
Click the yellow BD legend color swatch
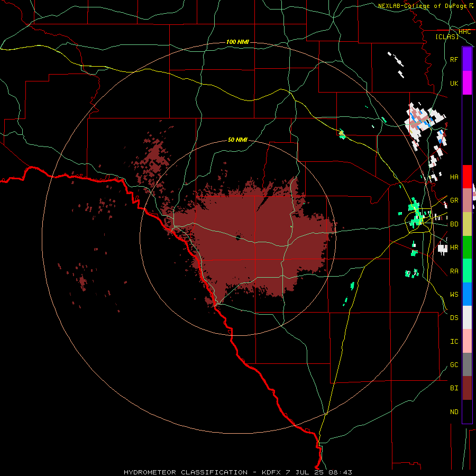[467, 224]
